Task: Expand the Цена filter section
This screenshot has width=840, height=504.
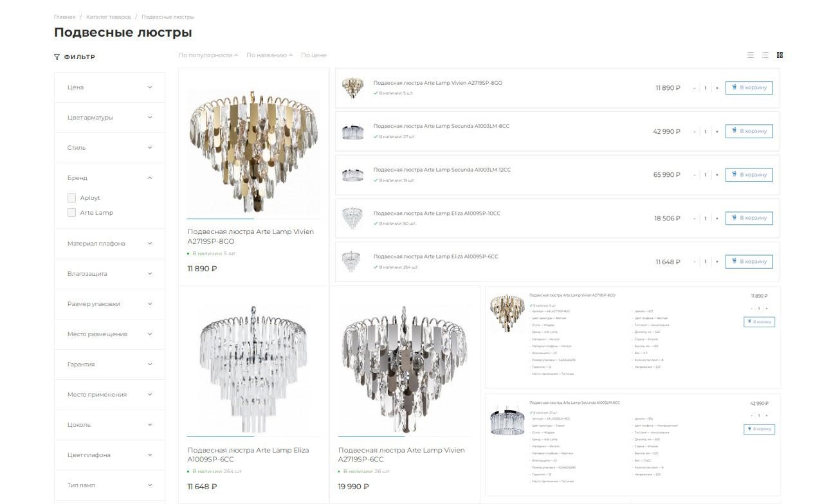Action: (109, 87)
